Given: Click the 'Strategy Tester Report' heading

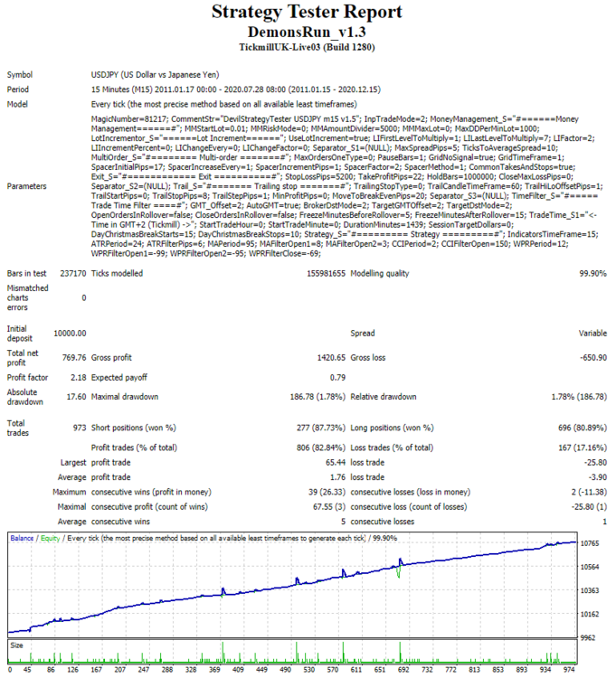Looking at the screenshot, I should pos(307,12).
